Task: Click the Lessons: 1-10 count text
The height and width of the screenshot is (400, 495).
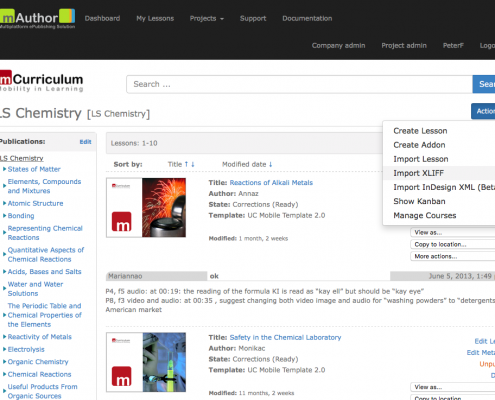Action: [x=134, y=143]
